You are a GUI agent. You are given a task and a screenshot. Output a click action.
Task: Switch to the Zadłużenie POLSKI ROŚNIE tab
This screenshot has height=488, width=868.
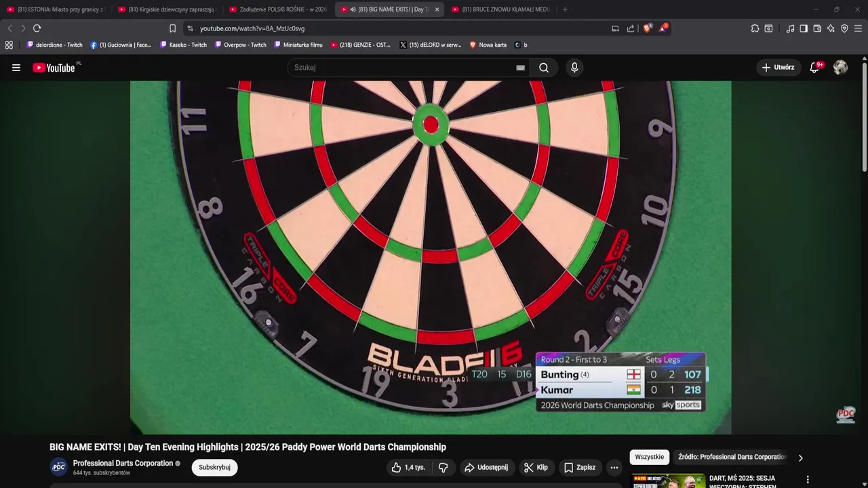pos(278,9)
